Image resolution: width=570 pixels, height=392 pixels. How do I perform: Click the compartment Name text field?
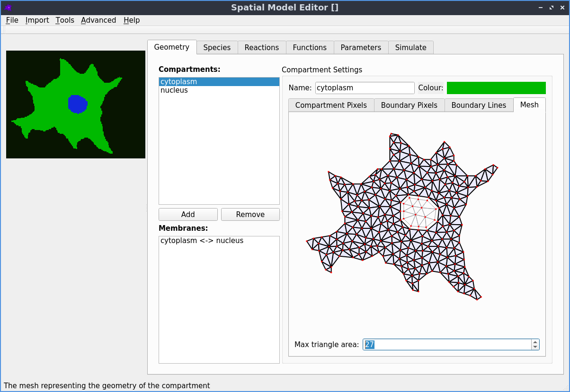point(365,88)
